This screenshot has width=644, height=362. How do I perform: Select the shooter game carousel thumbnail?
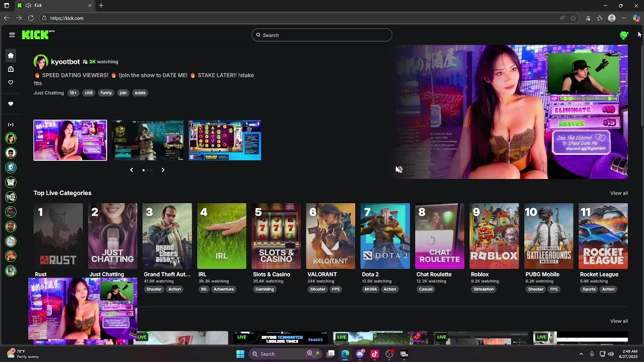click(x=147, y=140)
